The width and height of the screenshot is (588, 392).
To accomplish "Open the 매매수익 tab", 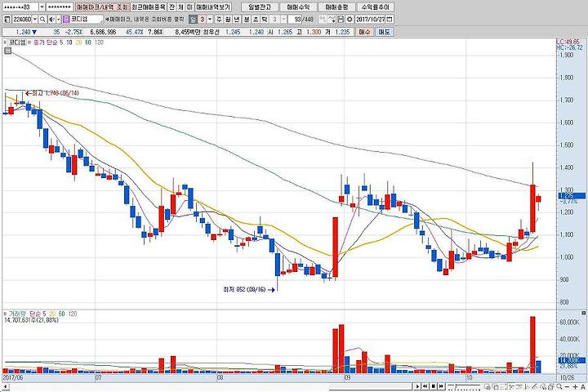I will (299, 7).
